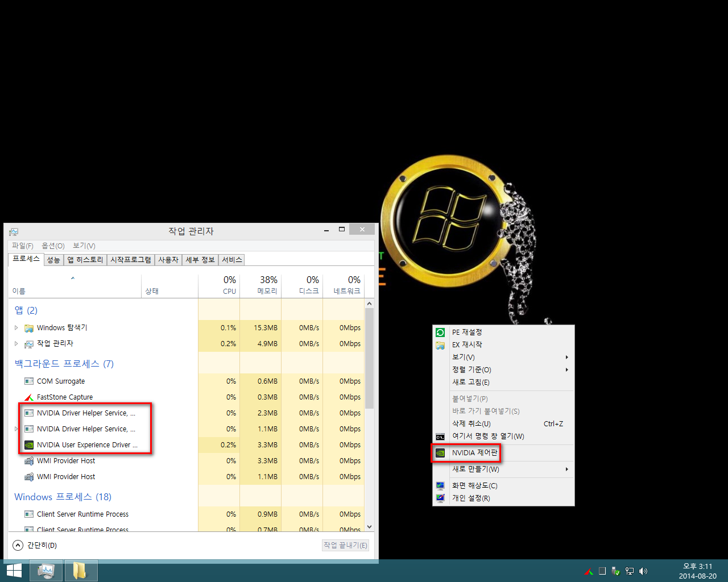728x582 pixels.
Task: Click the process list scroll down arrow
Action: (x=370, y=527)
